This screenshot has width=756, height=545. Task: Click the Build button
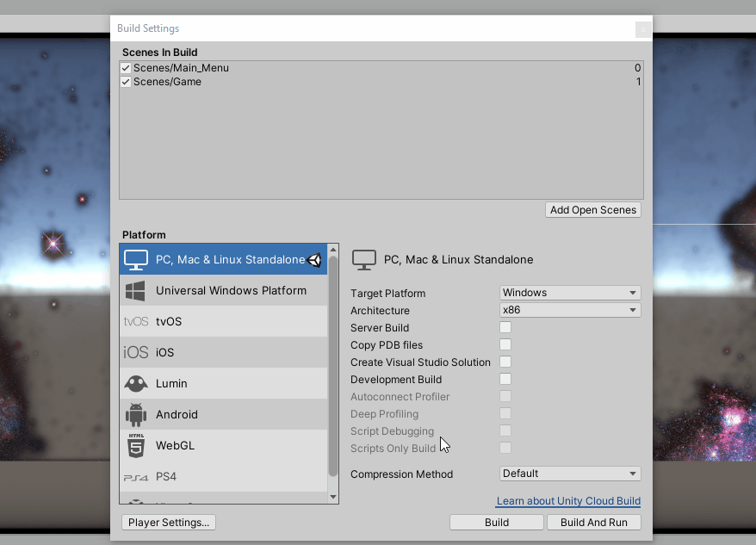pyautogui.click(x=497, y=523)
